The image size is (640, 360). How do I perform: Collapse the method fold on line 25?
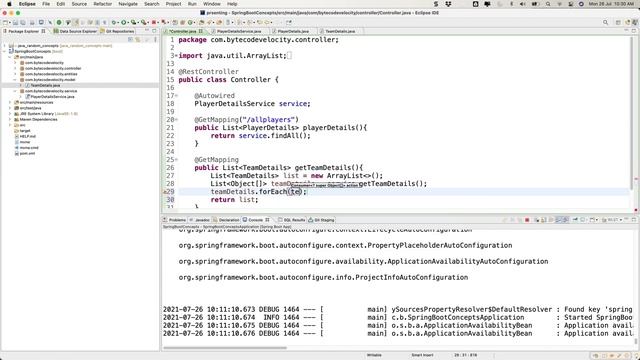(x=176, y=160)
